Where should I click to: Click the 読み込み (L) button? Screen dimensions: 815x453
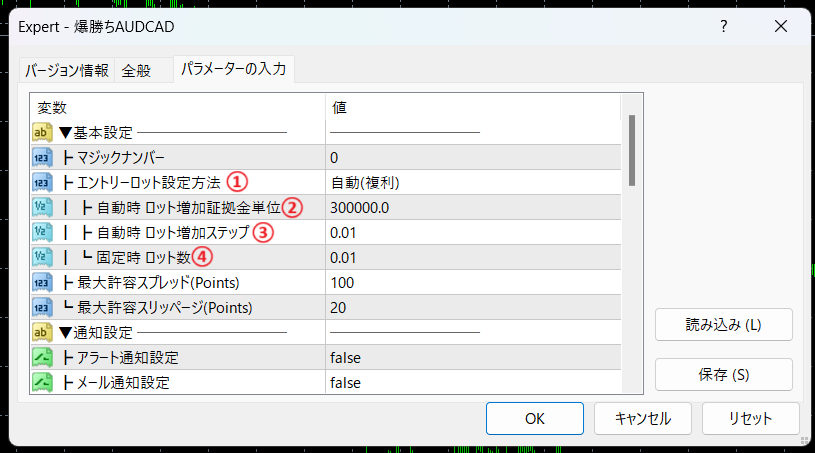724,325
